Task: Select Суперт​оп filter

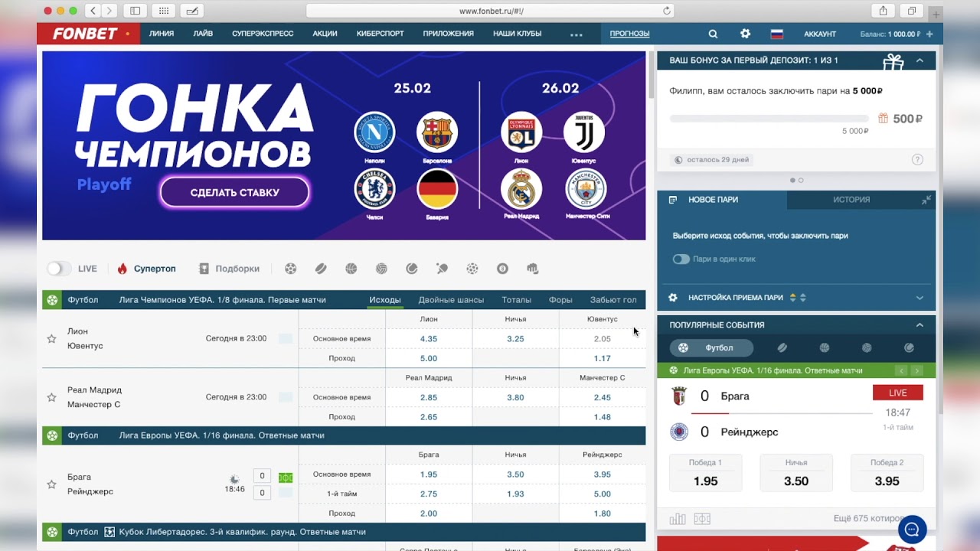Action: (147, 269)
